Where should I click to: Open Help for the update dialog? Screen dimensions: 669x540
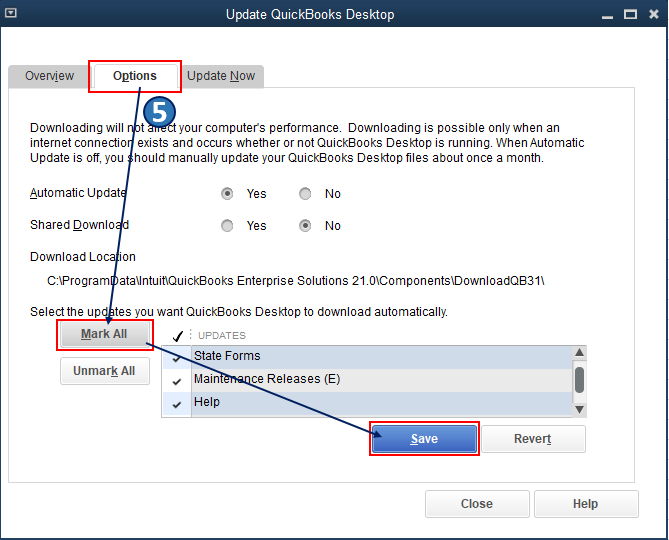point(586,504)
